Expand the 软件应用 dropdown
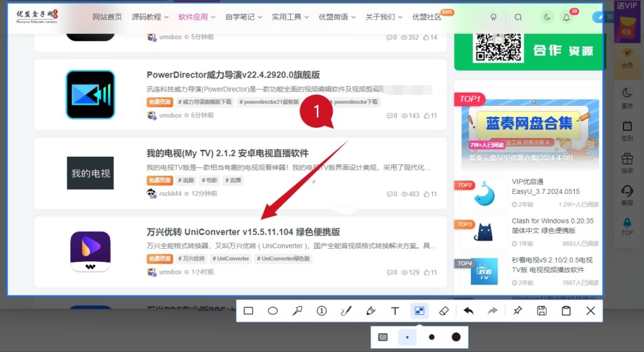 coord(197,17)
